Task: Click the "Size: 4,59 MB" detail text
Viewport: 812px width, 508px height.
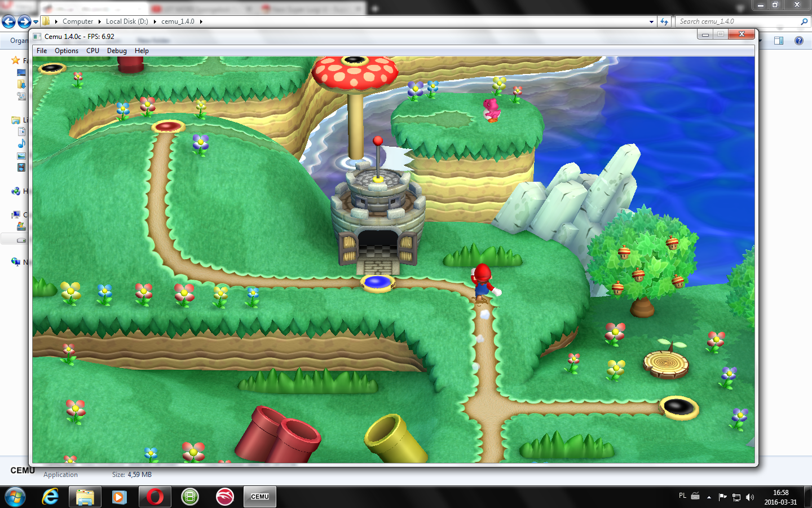Action: pos(131,475)
